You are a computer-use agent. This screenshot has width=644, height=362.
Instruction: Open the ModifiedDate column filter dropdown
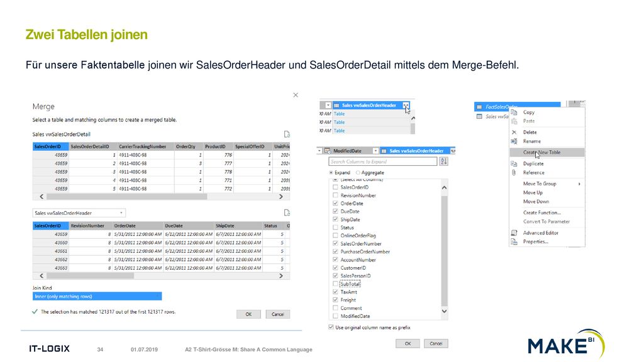(375, 151)
